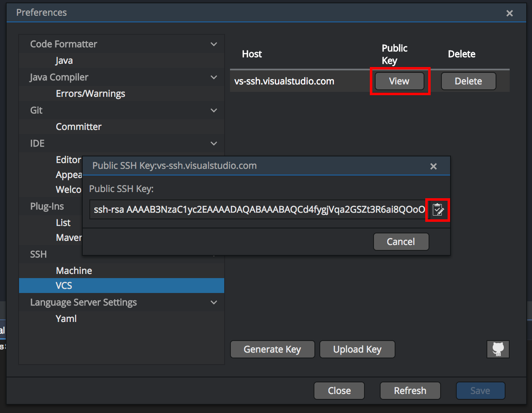Delete the vs-ssh.visualstudio.com key with the Delete button
The width and height of the screenshot is (532, 413).
pyautogui.click(x=468, y=81)
